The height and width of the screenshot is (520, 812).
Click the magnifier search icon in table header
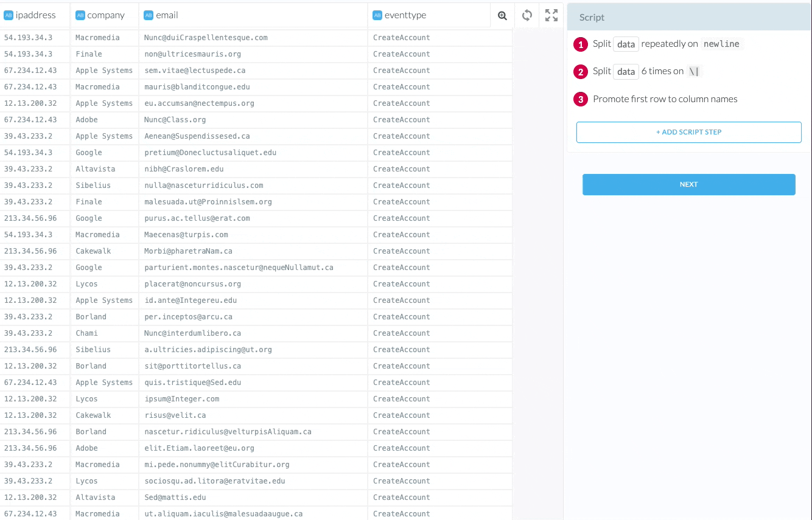(x=502, y=16)
